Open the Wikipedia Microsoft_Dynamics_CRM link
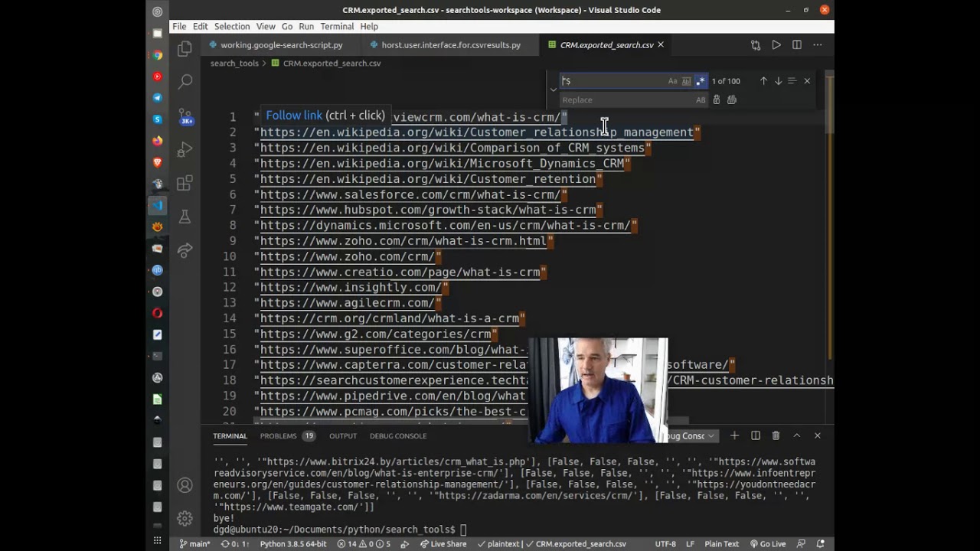980x551 pixels. pos(442,164)
